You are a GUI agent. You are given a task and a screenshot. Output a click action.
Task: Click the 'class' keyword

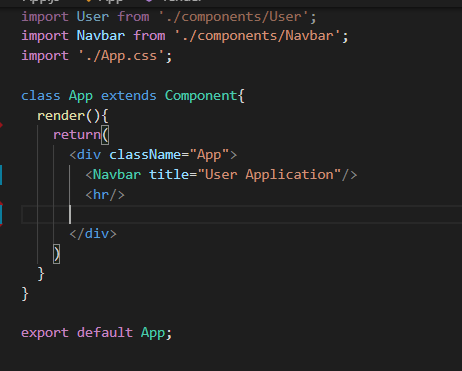tap(41, 96)
